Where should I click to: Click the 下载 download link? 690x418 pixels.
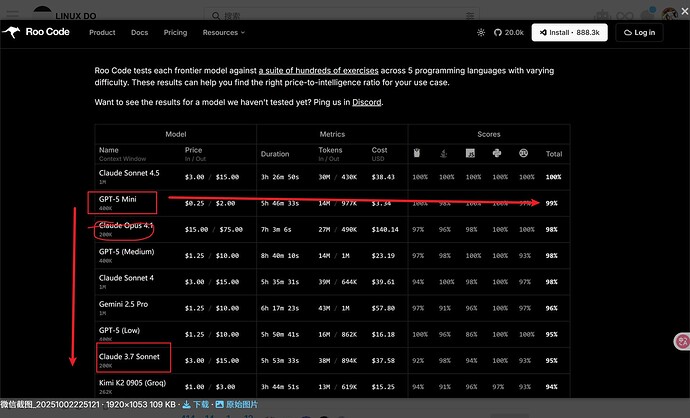tap(201, 404)
